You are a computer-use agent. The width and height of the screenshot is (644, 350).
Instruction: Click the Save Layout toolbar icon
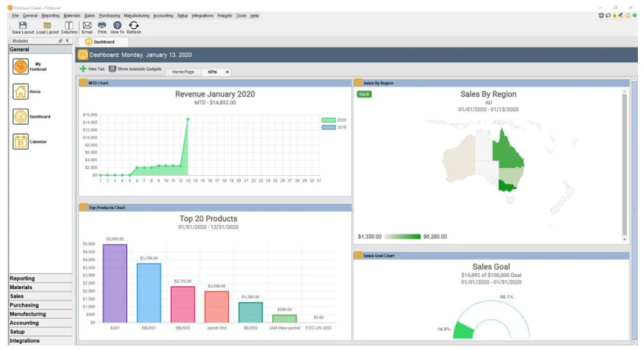click(23, 26)
